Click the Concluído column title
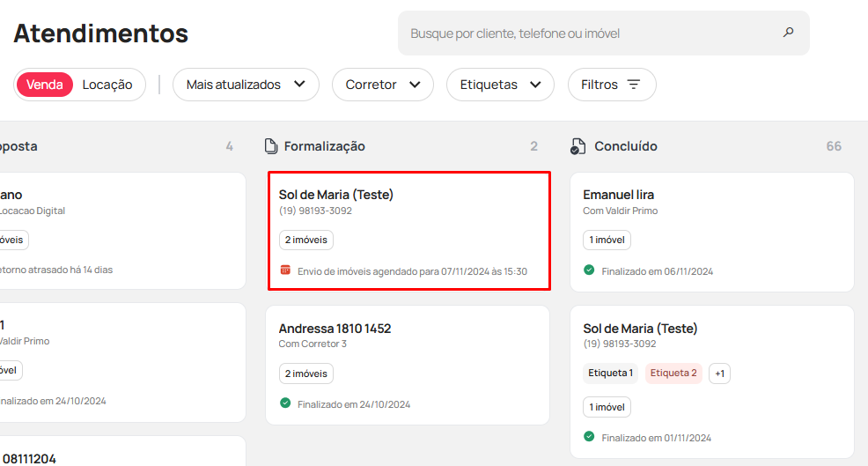Screen dimensions: 868x466 coord(626,146)
